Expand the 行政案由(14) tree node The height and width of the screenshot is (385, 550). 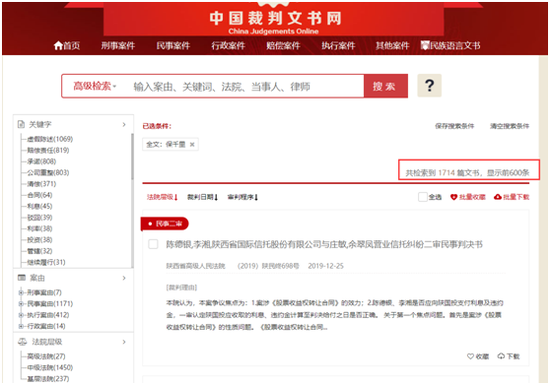click(21, 326)
